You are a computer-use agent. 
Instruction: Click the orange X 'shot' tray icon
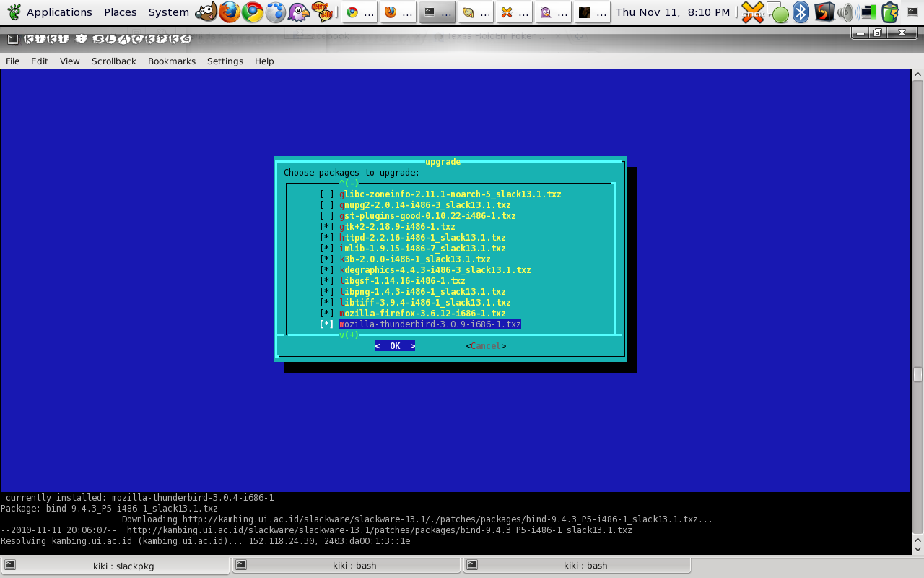click(753, 12)
